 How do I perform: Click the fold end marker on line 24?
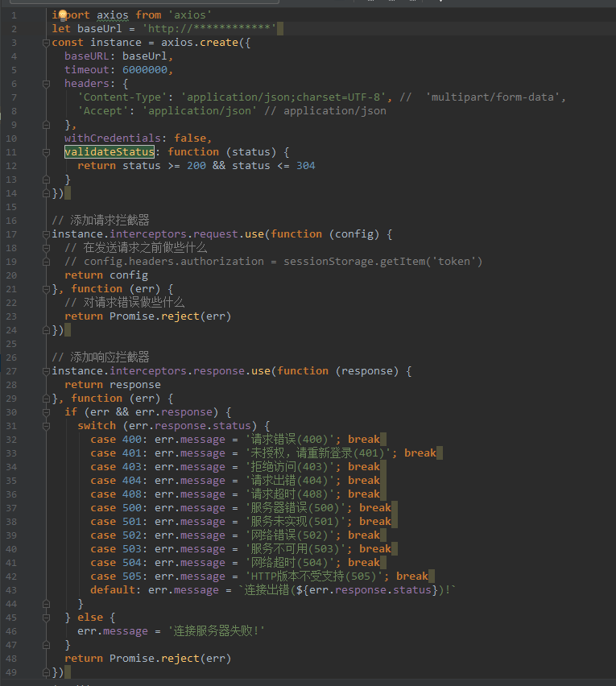pyautogui.click(x=46, y=330)
